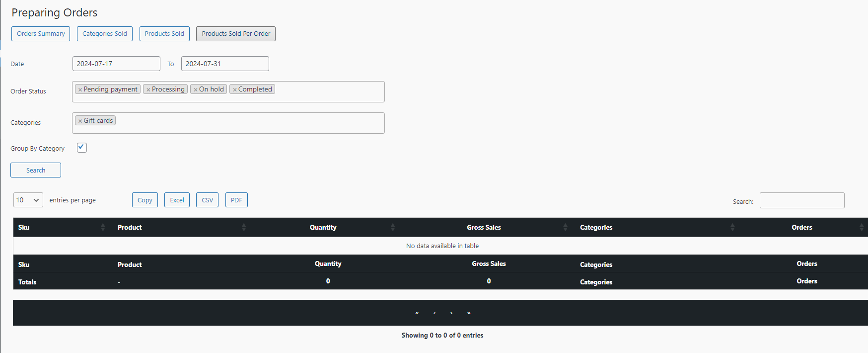Remove the Pending payment status tag
Image resolution: width=868 pixels, height=353 pixels.
[x=80, y=89]
